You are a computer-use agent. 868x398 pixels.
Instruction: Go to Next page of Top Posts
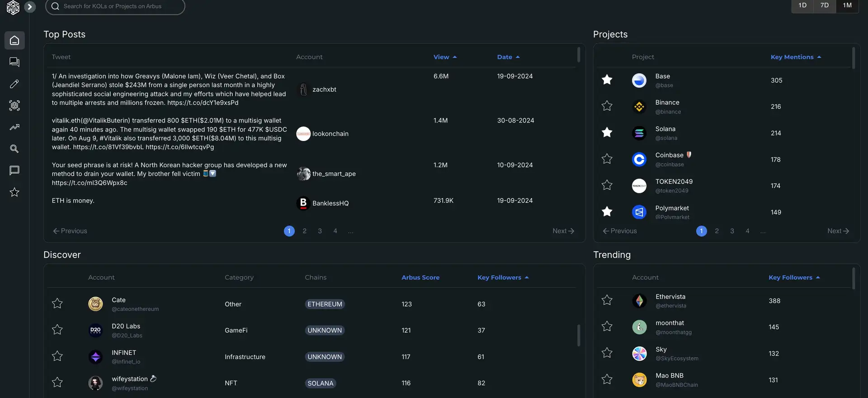tap(563, 231)
